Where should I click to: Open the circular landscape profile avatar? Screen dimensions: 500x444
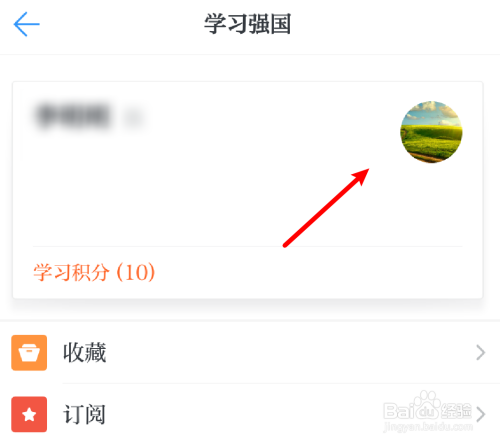point(431,132)
